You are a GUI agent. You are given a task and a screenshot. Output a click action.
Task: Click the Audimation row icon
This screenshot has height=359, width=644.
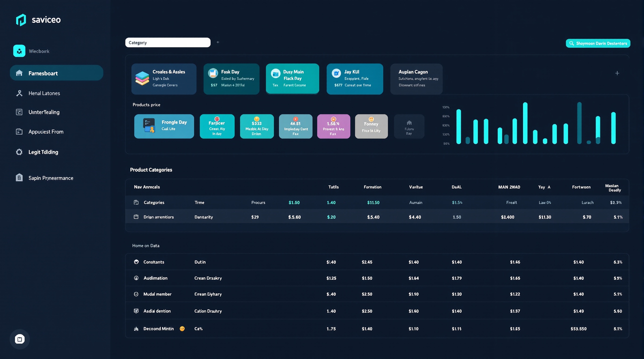136,278
